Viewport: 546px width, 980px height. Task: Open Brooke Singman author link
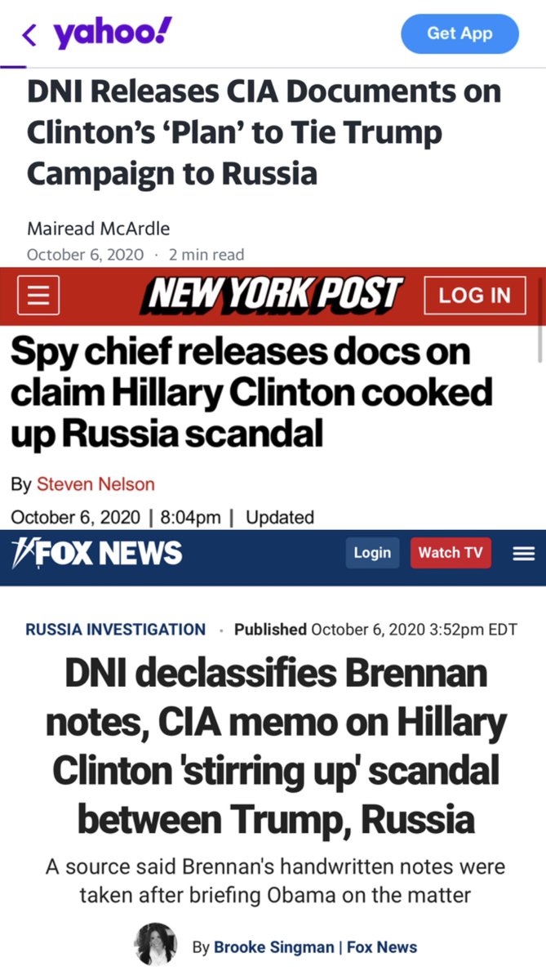(274, 947)
